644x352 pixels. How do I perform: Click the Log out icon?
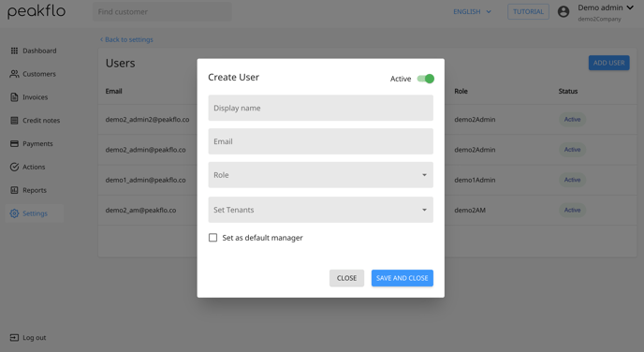pyautogui.click(x=14, y=338)
